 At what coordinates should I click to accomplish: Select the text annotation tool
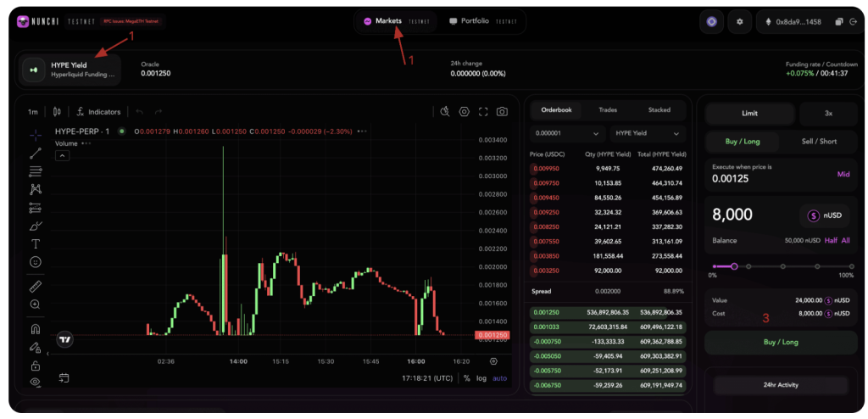35,244
